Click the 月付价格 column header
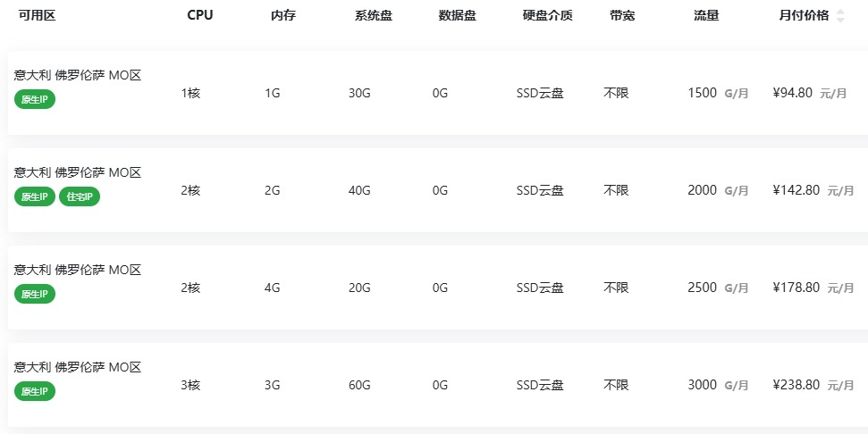The image size is (868, 434). 804,15
